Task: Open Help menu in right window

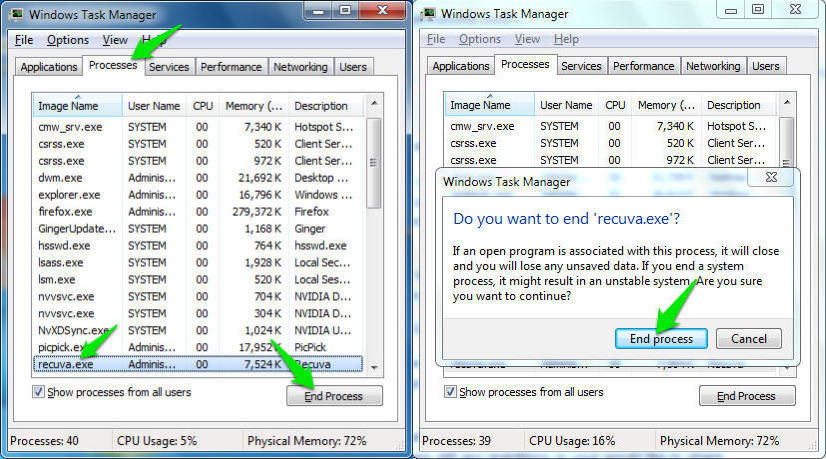Action: tap(566, 39)
